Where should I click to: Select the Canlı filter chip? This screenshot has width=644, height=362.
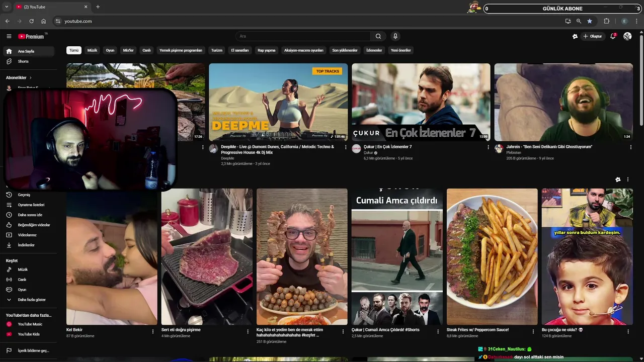[146, 50]
